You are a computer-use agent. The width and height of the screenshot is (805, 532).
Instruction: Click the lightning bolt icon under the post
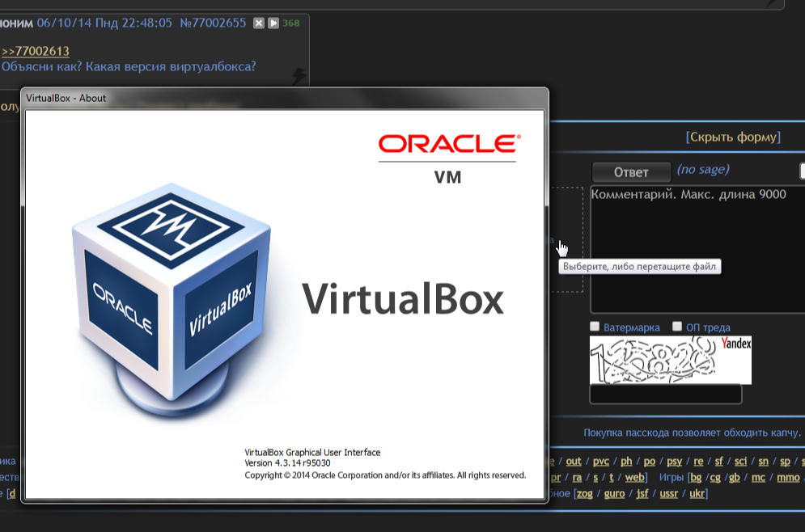[299, 76]
